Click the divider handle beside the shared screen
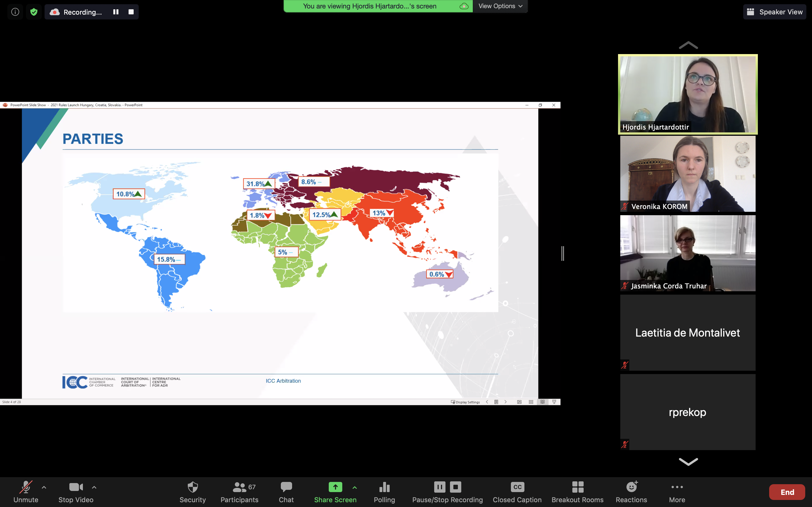 pyautogui.click(x=563, y=253)
